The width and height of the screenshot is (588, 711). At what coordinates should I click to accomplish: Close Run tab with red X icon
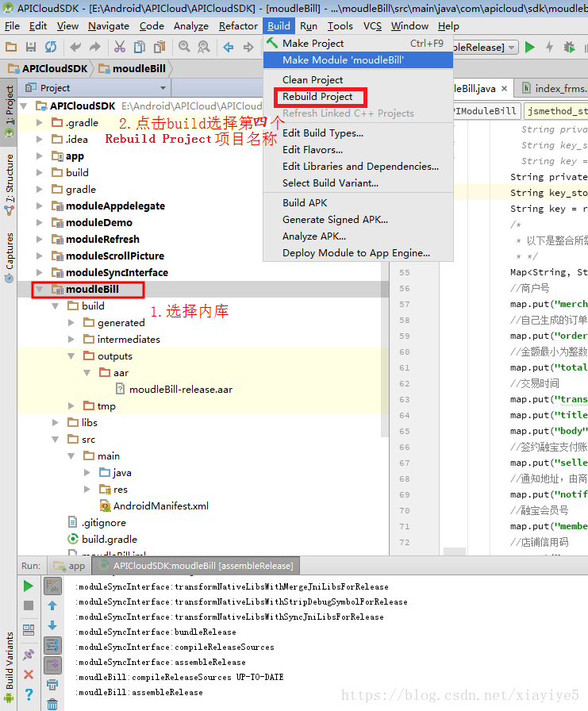pyautogui.click(x=28, y=674)
